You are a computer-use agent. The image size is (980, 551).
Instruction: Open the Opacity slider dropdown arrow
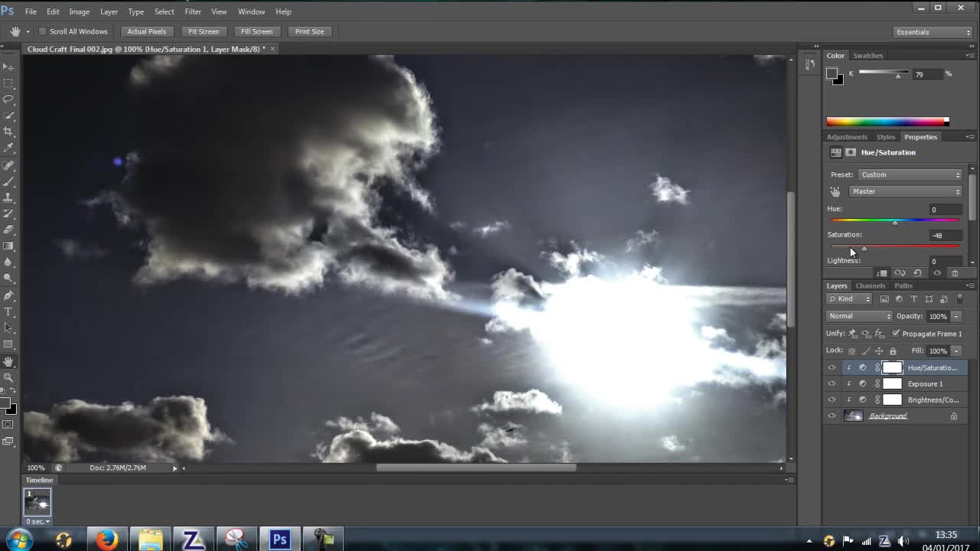tap(956, 316)
